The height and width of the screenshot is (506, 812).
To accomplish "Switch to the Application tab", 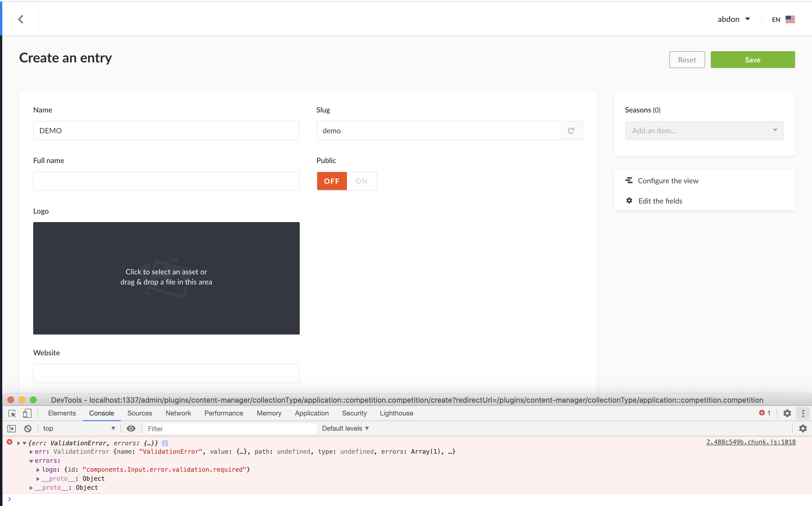I will [312, 413].
